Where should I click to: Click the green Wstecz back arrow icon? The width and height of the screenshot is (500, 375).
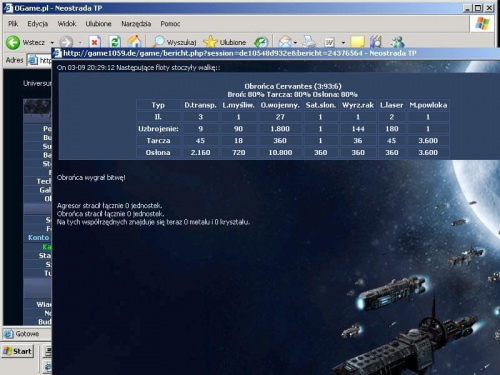click(x=13, y=42)
